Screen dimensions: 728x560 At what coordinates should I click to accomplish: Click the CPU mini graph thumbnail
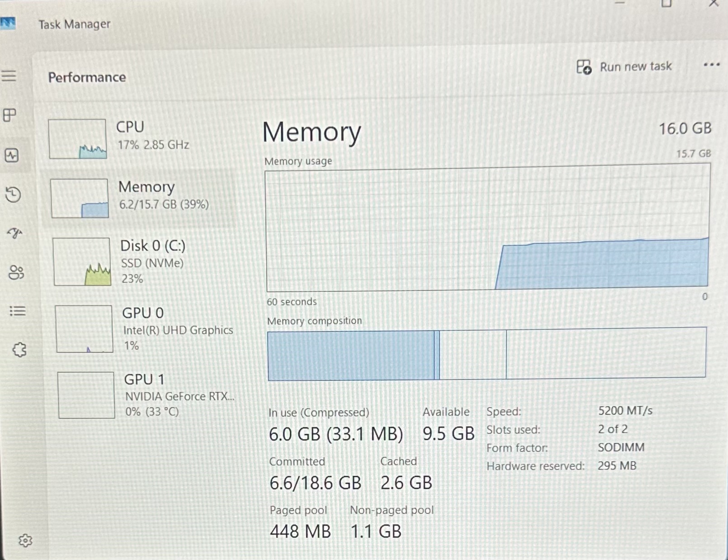pos(77,139)
